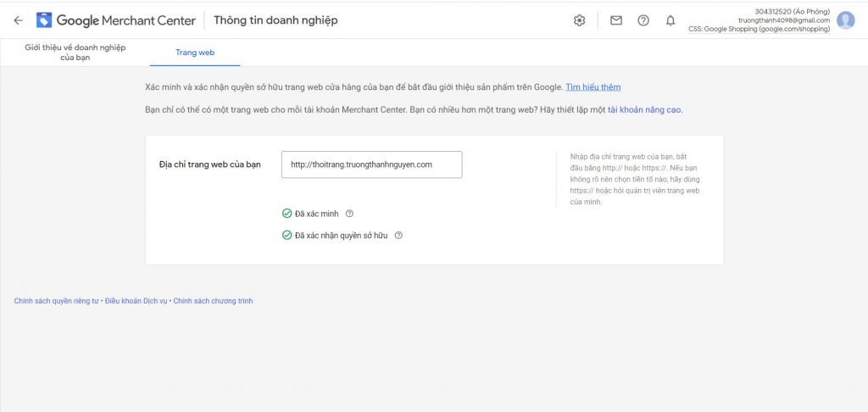
Task: Open "Chính sách chương trình" footer link
Action: (x=213, y=301)
